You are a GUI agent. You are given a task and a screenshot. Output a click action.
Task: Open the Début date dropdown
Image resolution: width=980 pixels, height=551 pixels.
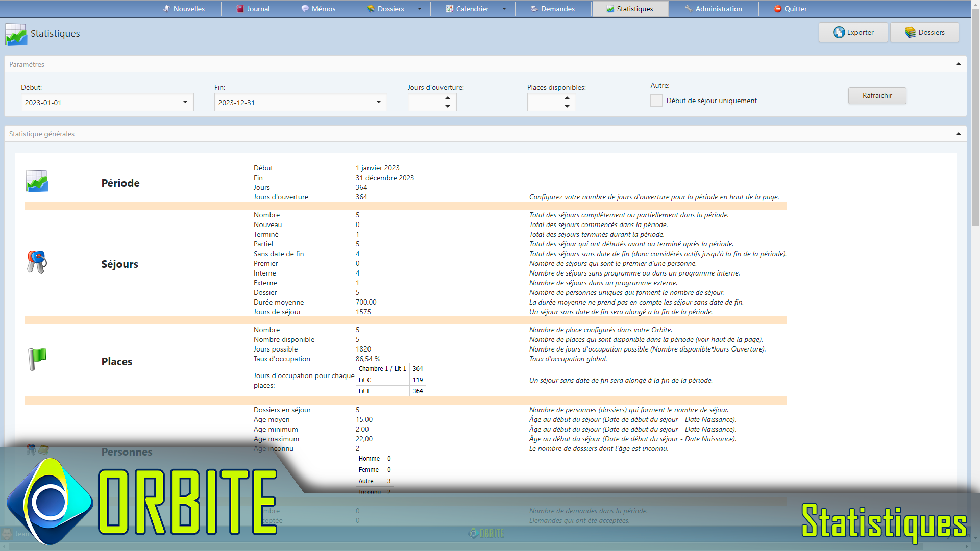[185, 102]
